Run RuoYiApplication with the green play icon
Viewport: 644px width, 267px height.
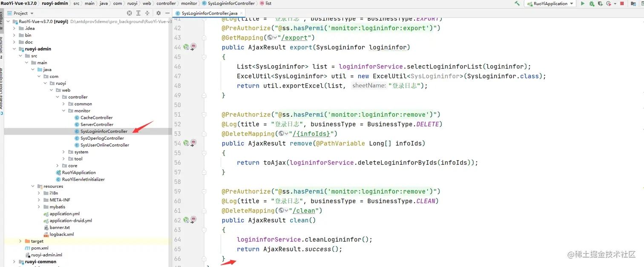[x=582, y=3]
